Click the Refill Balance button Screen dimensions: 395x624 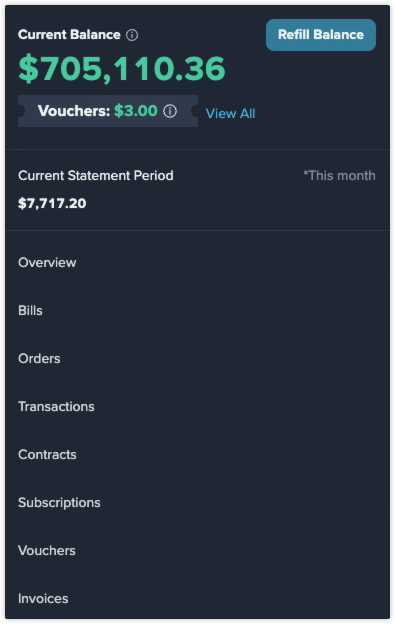point(321,35)
